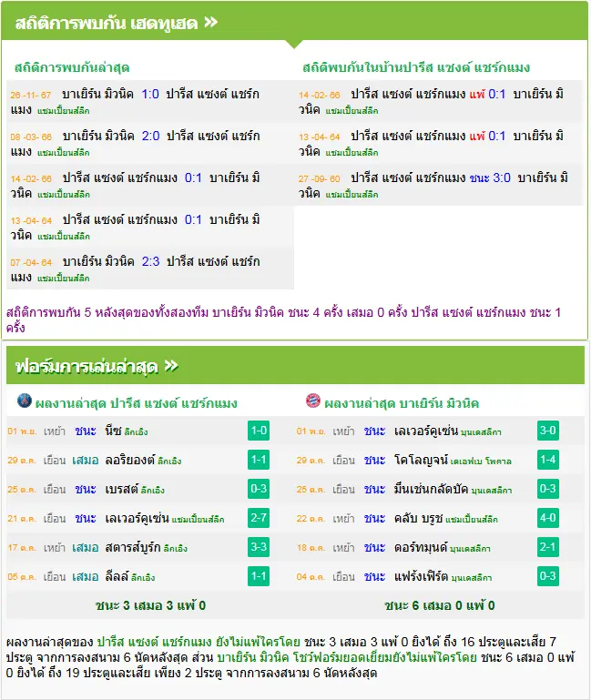Viewport: 591px width, 700px height.
Task: Select the 0-3 score badge for มึนเช่นกลัดบัค
Action: click(548, 489)
